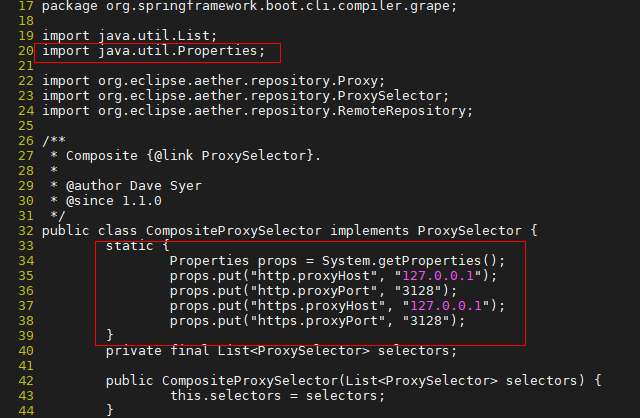
Task: Click the https.proxyHost 127.0.0.1 value
Action: (x=446, y=306)
